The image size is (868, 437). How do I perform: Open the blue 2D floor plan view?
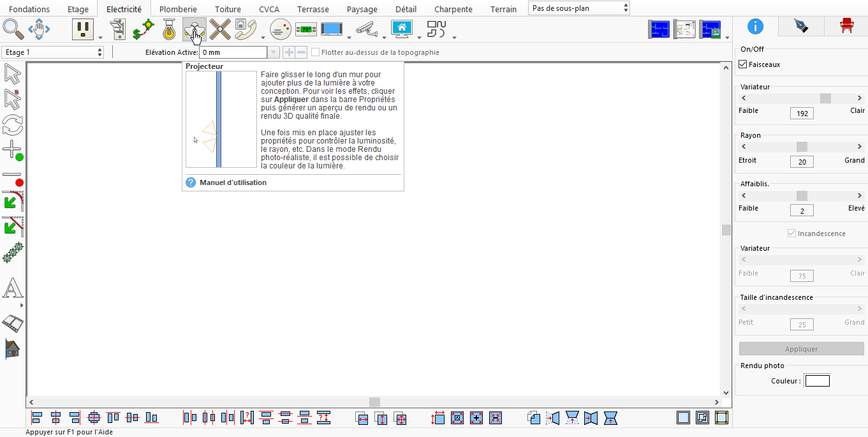click(x=659, y=29)
